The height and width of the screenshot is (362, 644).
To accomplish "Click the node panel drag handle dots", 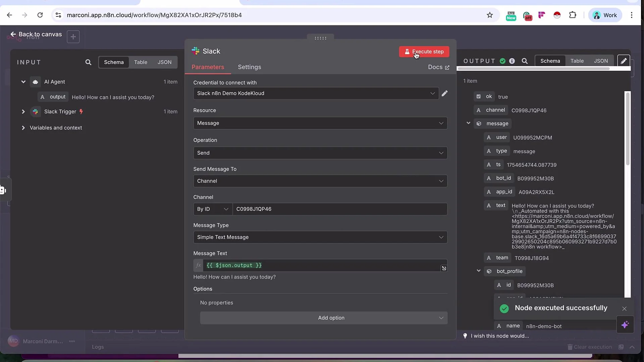I will [320, 38].
